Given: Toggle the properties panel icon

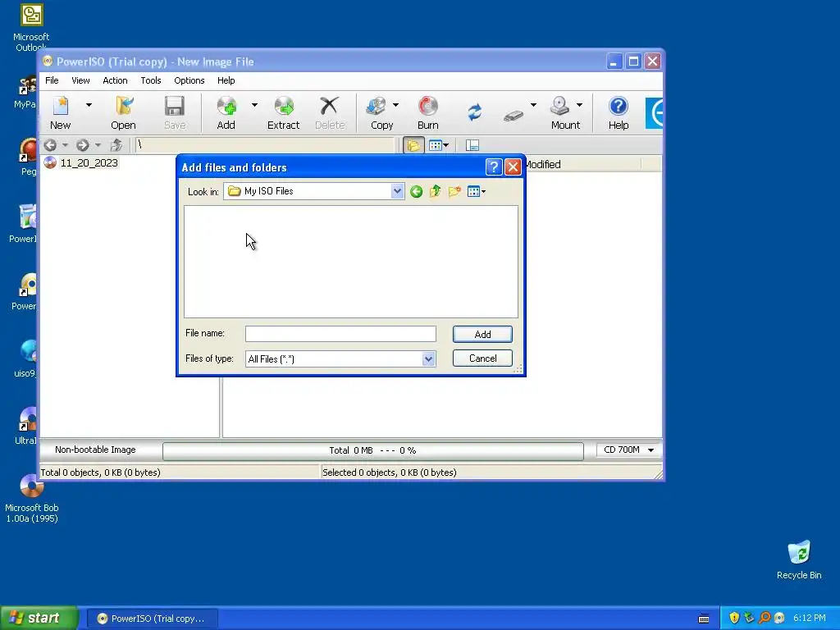Looking at the screenshot, I should [472, 145].
